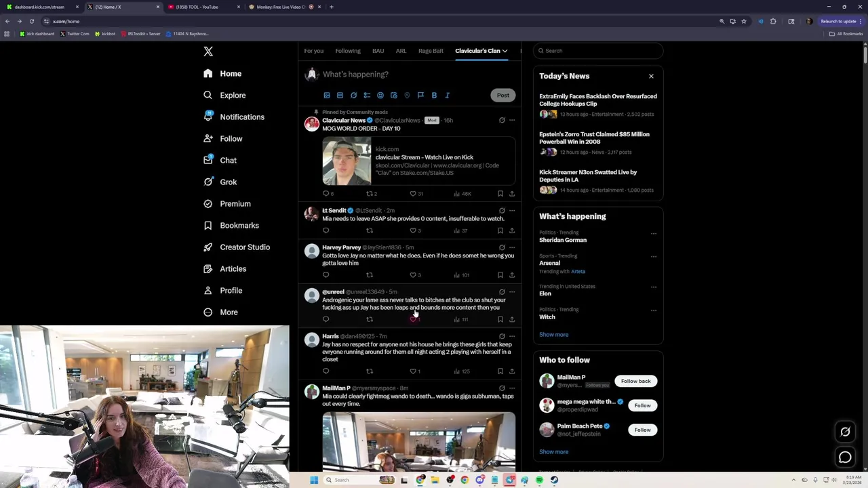Screen dimensions: 868x488
Task: Close the Today's News panel
Action: [651, 76]
